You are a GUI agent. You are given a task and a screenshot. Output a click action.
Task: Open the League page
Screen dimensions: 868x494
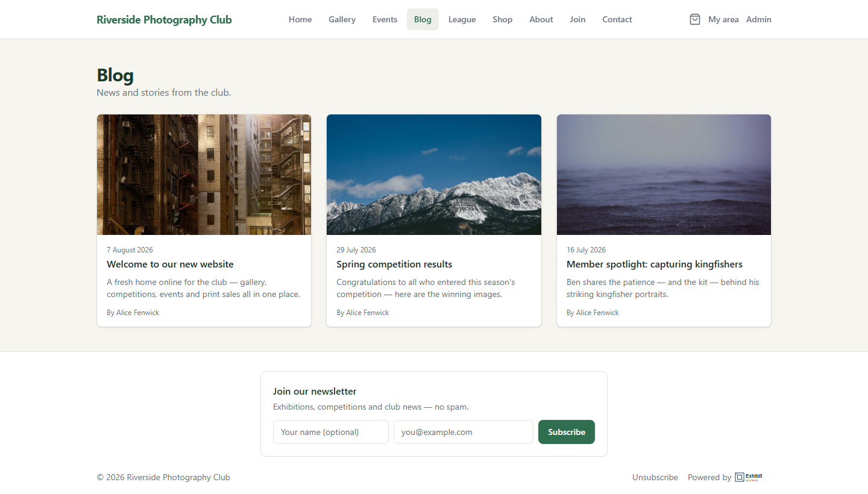462,19
